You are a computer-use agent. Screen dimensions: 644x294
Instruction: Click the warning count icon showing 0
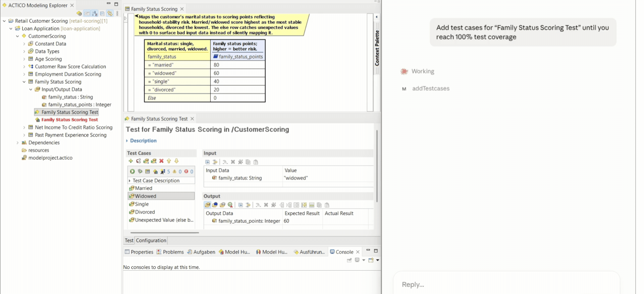174,171
